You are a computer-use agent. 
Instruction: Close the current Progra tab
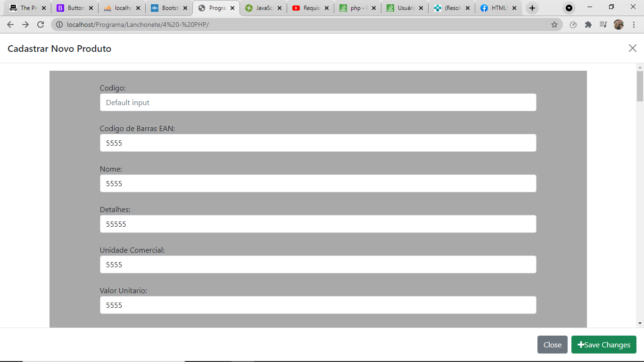point(232,8)
